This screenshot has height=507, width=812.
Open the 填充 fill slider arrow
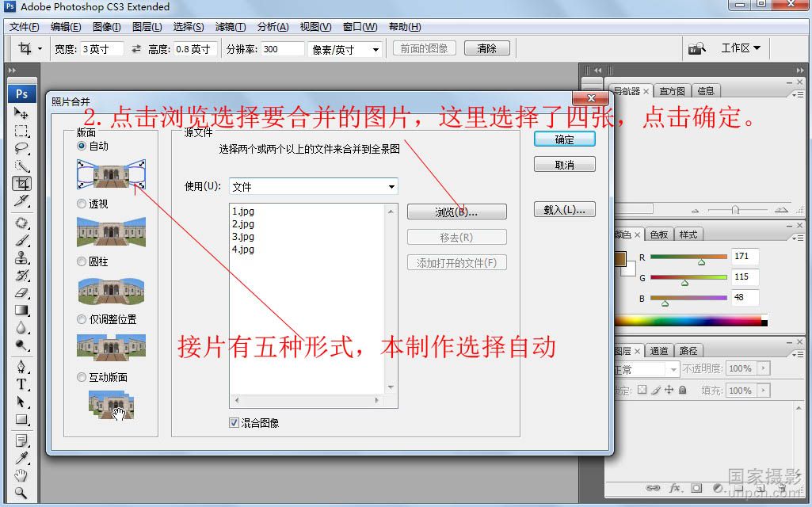click(x=764, y=390)
